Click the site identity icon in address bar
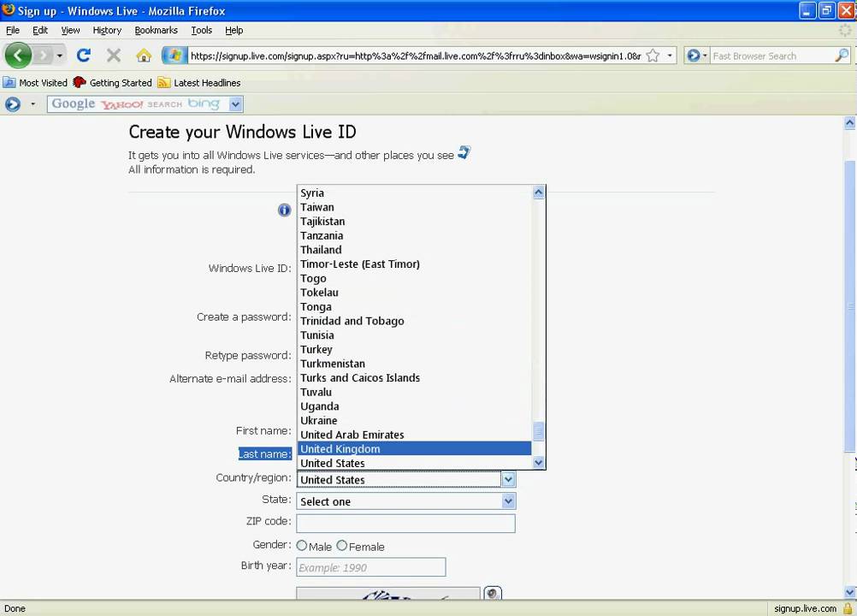Screen dimensions: 857x616 click(x=174, y=56)
